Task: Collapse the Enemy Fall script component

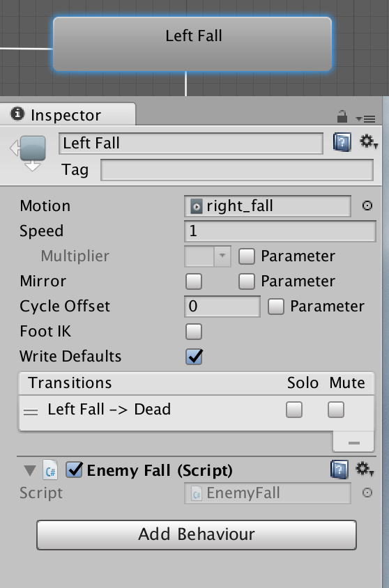Action: tap(30, 470)
